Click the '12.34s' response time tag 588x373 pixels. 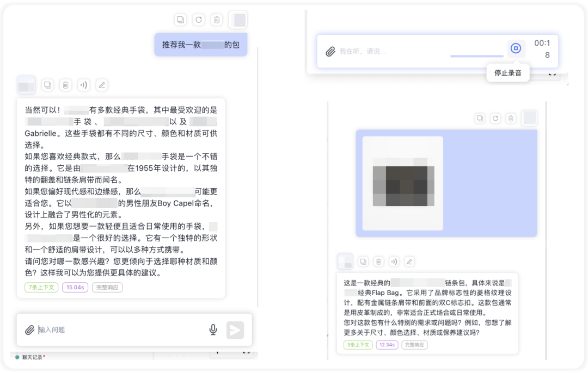[387, 345]
